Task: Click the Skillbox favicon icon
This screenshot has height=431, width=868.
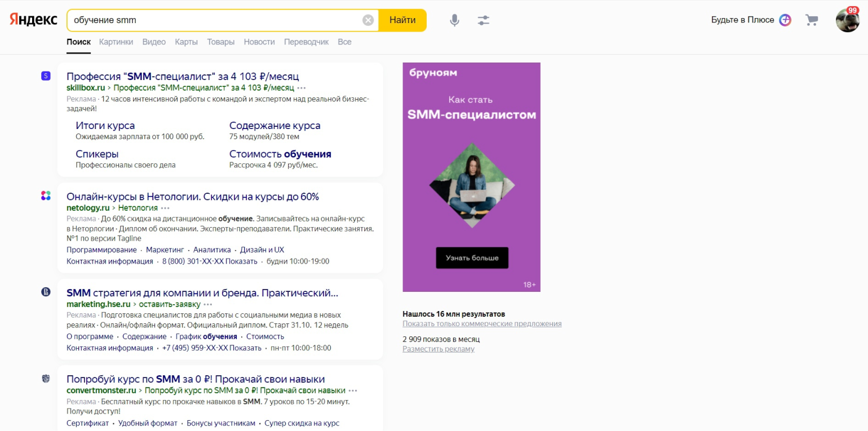Action: pos(46,76)
